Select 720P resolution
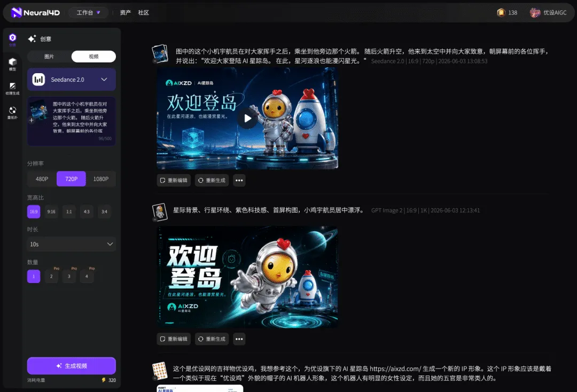The image size is (577, 392). coord(72,179)
